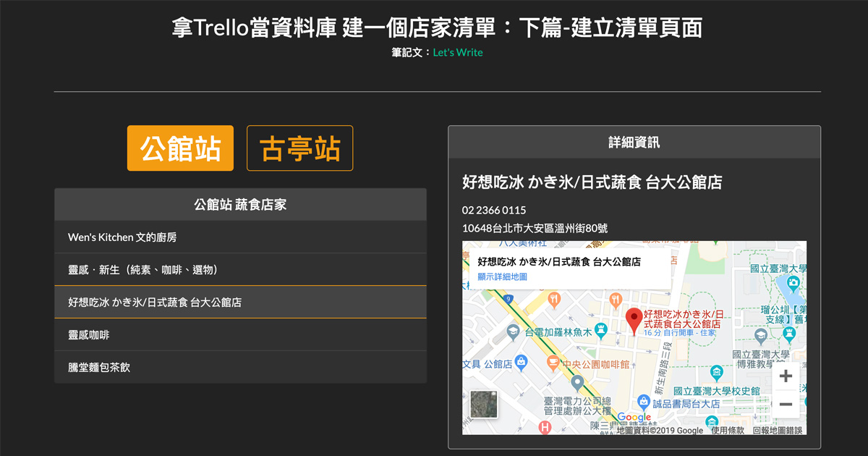
Task: Open the Let's Write author link
Action: 456,52
